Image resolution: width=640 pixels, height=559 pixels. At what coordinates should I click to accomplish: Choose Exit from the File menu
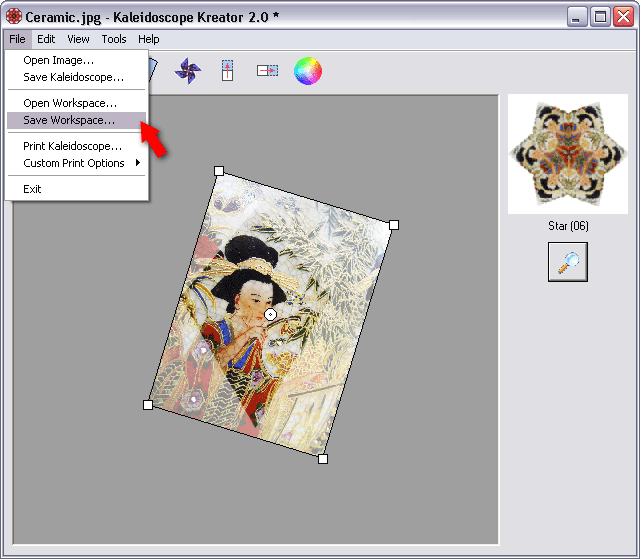76,189
